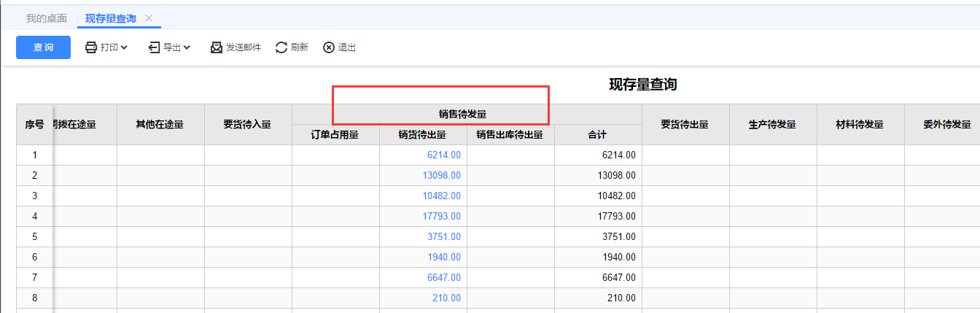Click the 刷新 label
Screen dimensions: 980x313
pyautogui.click(x=300, y=47)
